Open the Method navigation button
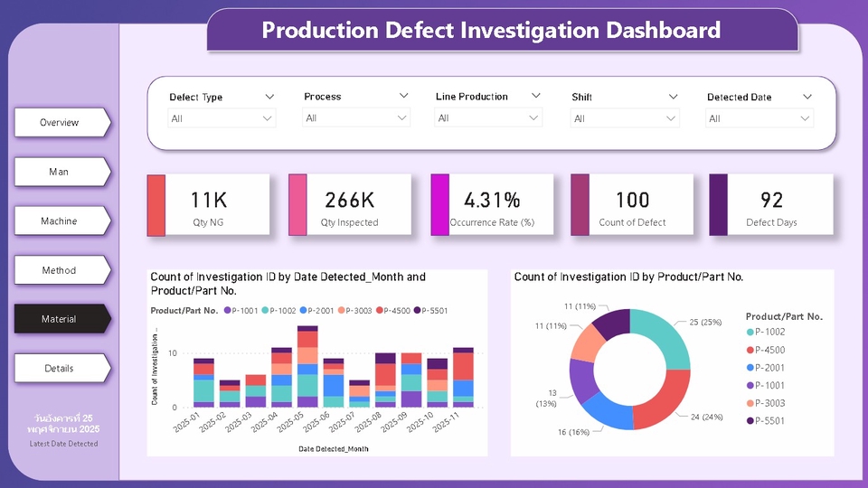This screenshot has height=488, width=868. [x=60, y=270]
